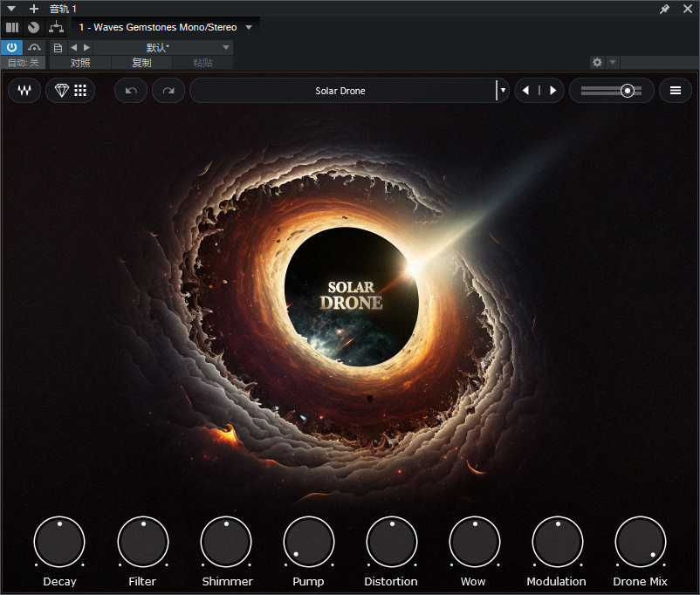The height and width of the screenshot is (595, 700).
Task: Click the 粘贴 paste button
Action: [202, 63]
